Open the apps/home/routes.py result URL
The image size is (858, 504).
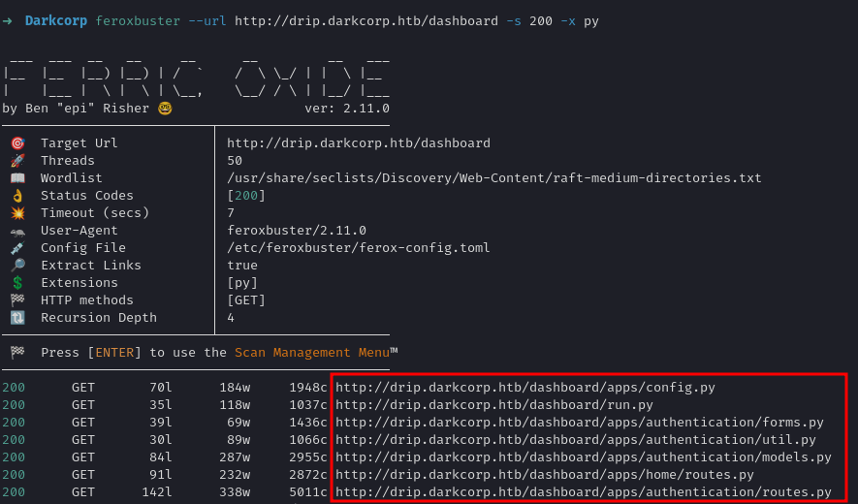tap(544, 475)
